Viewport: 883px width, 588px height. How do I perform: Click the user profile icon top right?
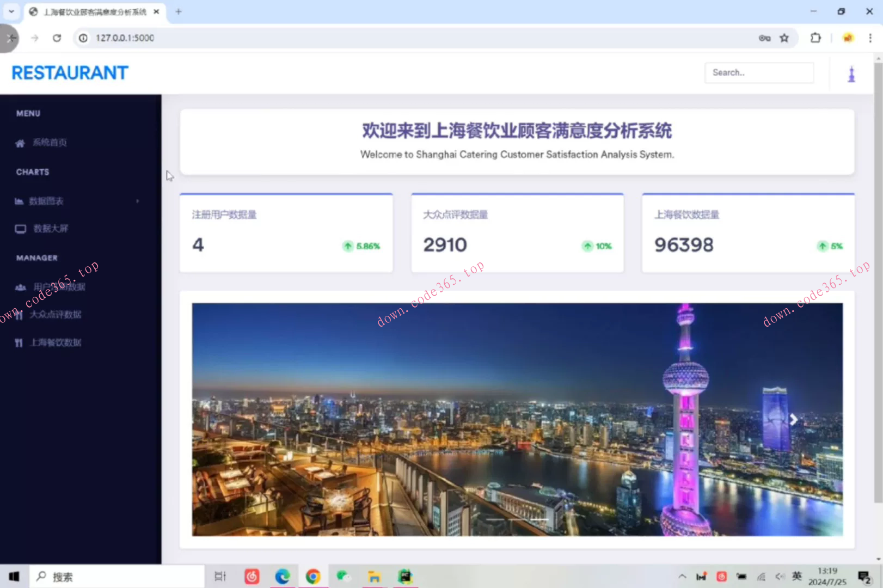tap(853, 73)
